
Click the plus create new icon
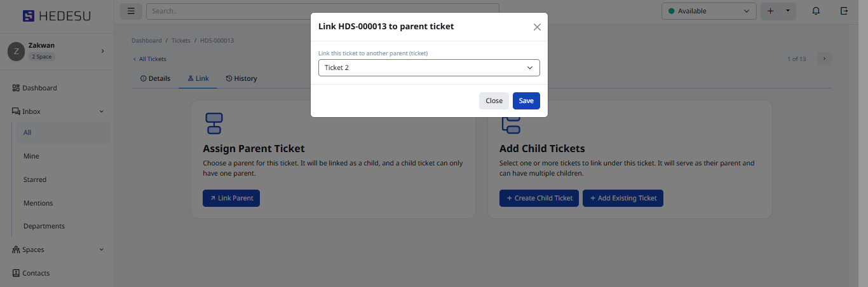point(771,11)
